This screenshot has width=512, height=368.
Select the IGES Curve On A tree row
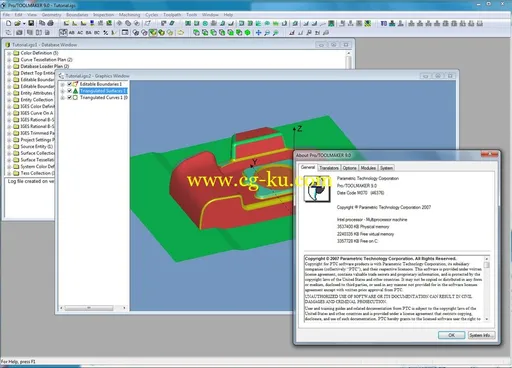click(35, 113)
